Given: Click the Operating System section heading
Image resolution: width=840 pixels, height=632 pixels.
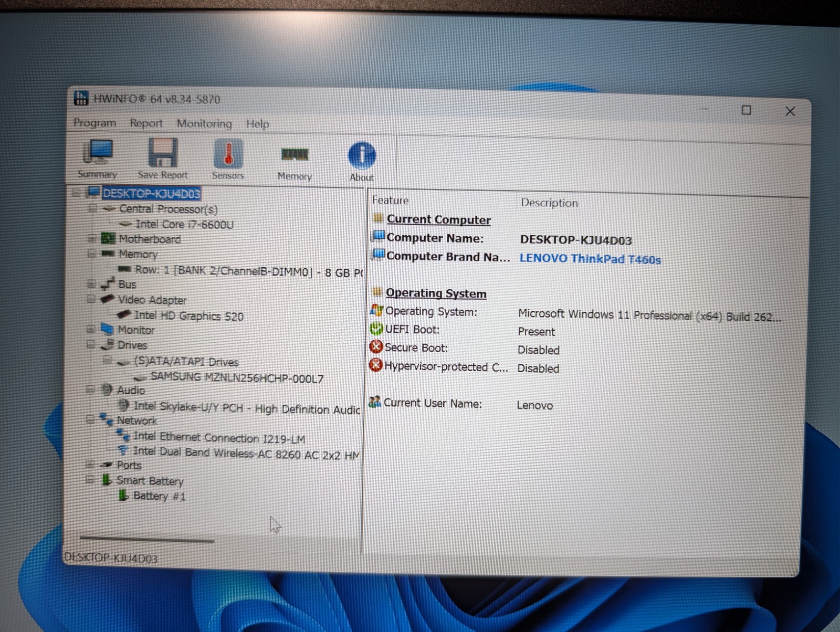Looking at the screenshot, I should pyautogui.click(x=436, y=293).
